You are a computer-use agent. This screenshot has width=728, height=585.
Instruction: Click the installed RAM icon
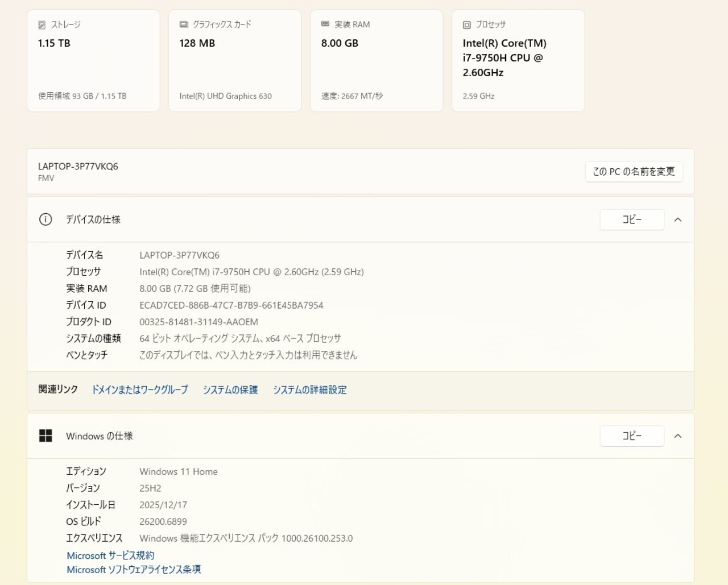point(325,24)
